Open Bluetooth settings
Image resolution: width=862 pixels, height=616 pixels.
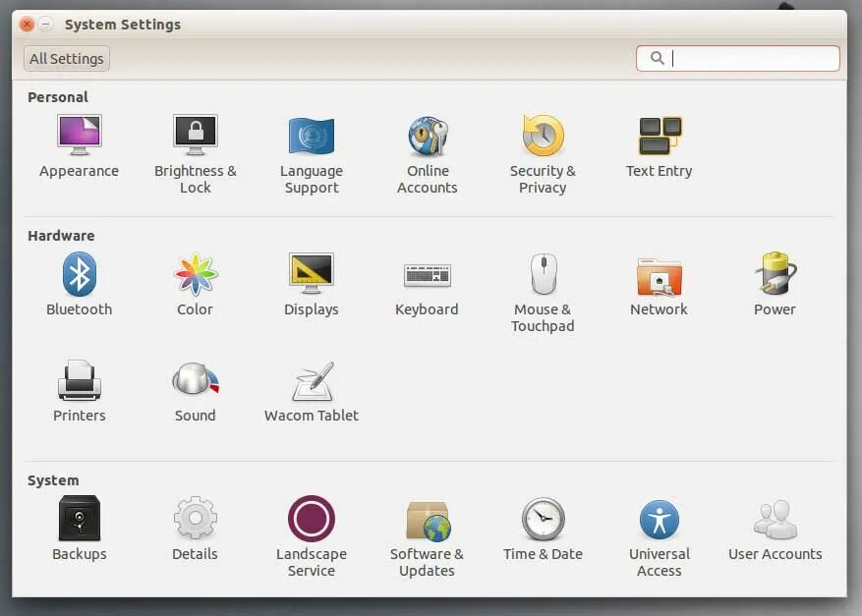click(x=80, y=284)
